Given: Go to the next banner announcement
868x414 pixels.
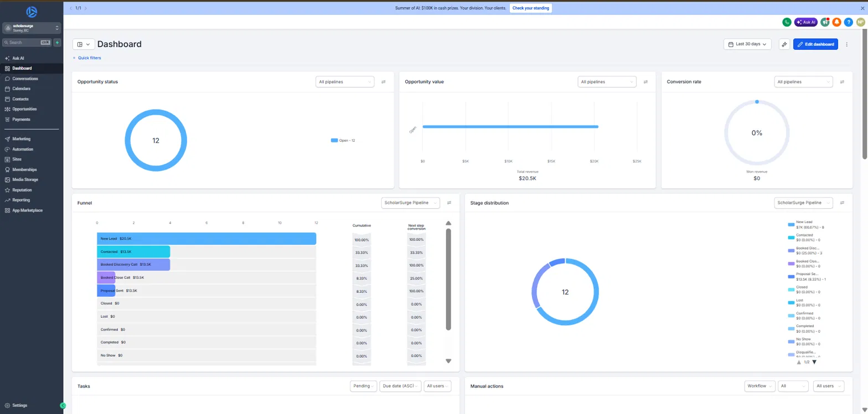Looking at the screenshot, I should click(86, 8).
